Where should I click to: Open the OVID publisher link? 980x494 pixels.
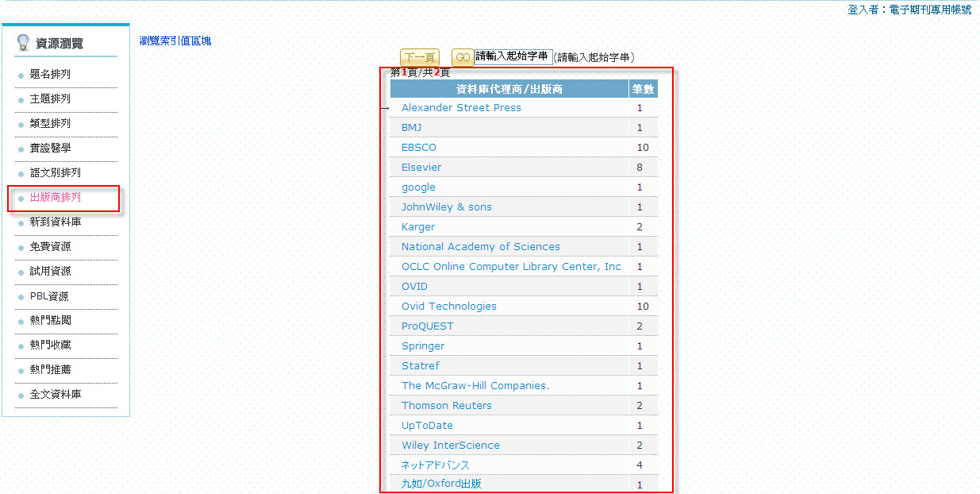pyautogui.click(x=414, y=286)
